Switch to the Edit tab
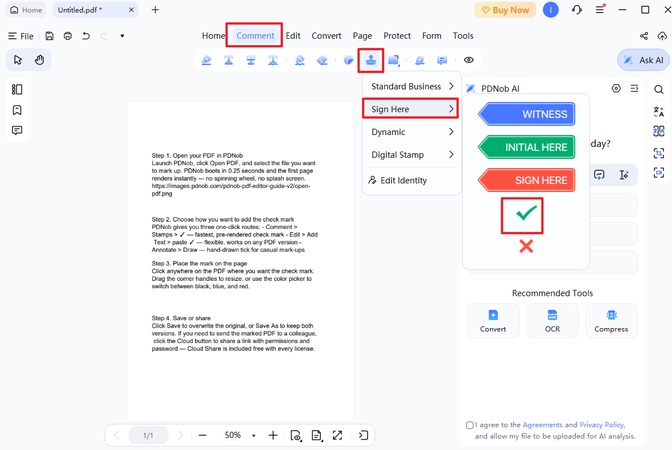Image resolution: width=672 pixels, height=450 pixels. [x=293, y=36]
